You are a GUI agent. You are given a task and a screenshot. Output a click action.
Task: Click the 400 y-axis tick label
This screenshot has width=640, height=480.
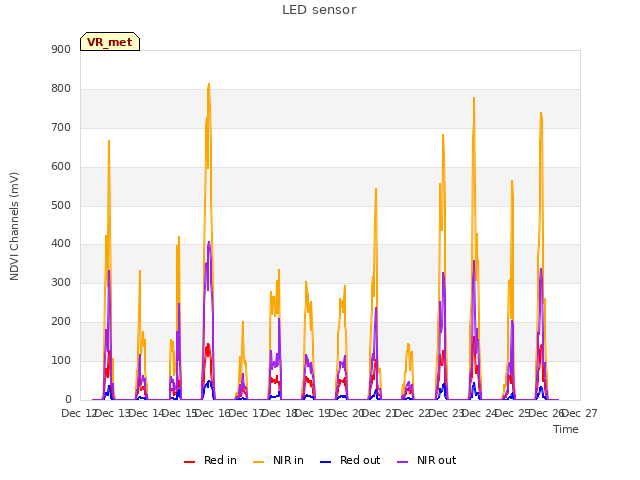tap(61, 244)
